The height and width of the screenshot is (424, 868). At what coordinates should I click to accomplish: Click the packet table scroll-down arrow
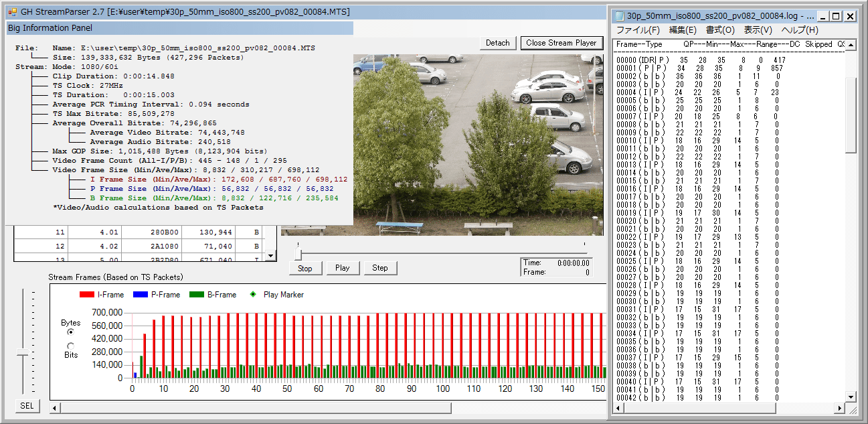(270, 256)
